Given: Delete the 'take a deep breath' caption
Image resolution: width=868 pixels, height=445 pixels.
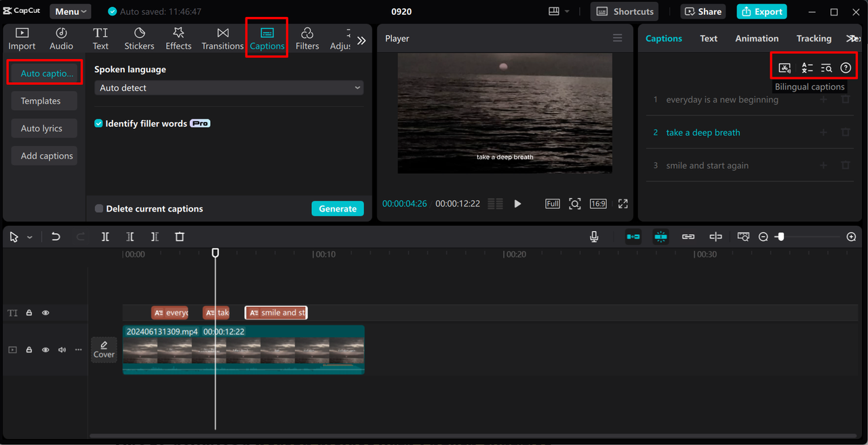Looking at the screenshot, I should coord(846,132).
